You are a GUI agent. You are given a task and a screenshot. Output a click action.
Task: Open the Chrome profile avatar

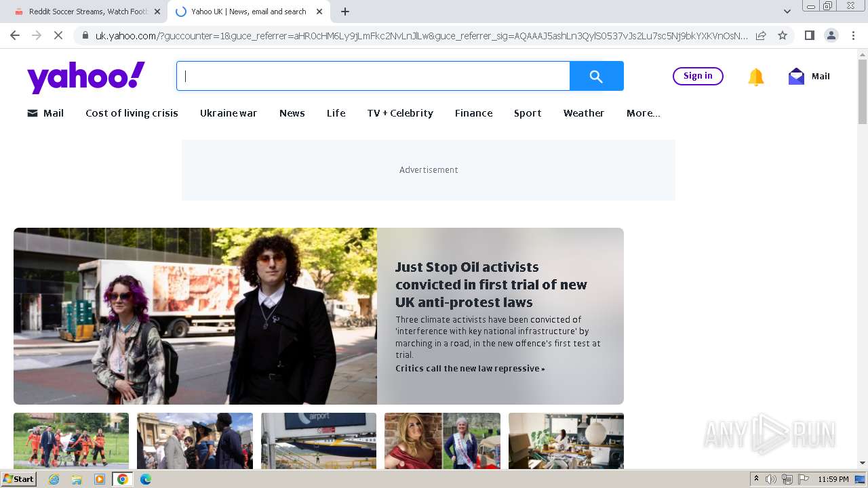click(x=831, y=35)
